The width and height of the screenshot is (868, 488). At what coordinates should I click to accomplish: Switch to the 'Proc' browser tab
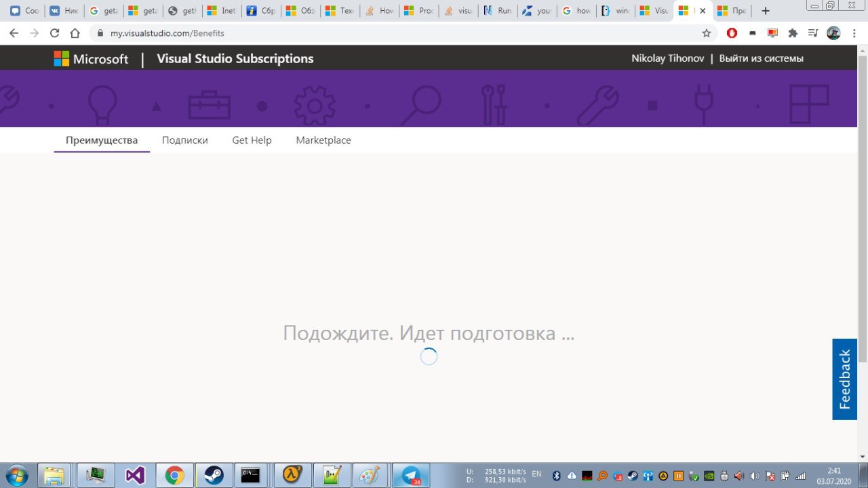[418, 11]
